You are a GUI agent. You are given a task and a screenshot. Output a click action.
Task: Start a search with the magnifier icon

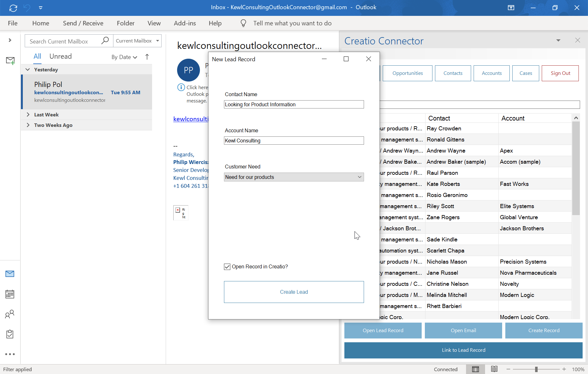[105, 41]
